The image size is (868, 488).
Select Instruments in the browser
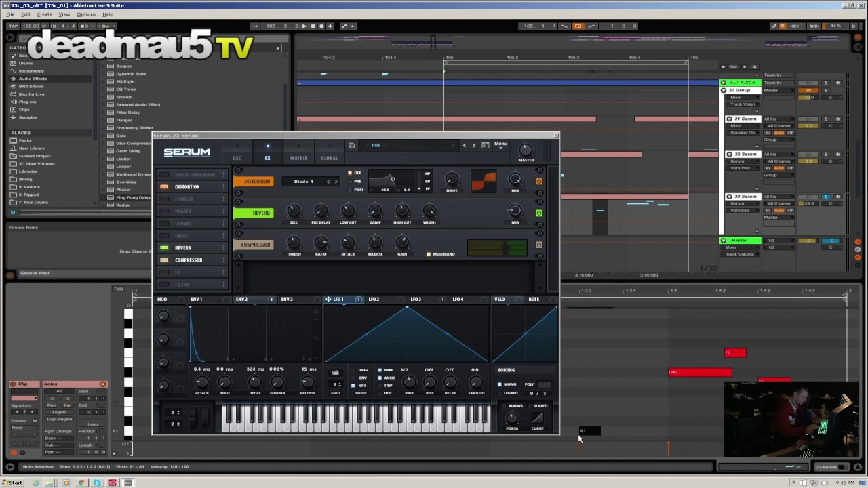coord(31,71)
